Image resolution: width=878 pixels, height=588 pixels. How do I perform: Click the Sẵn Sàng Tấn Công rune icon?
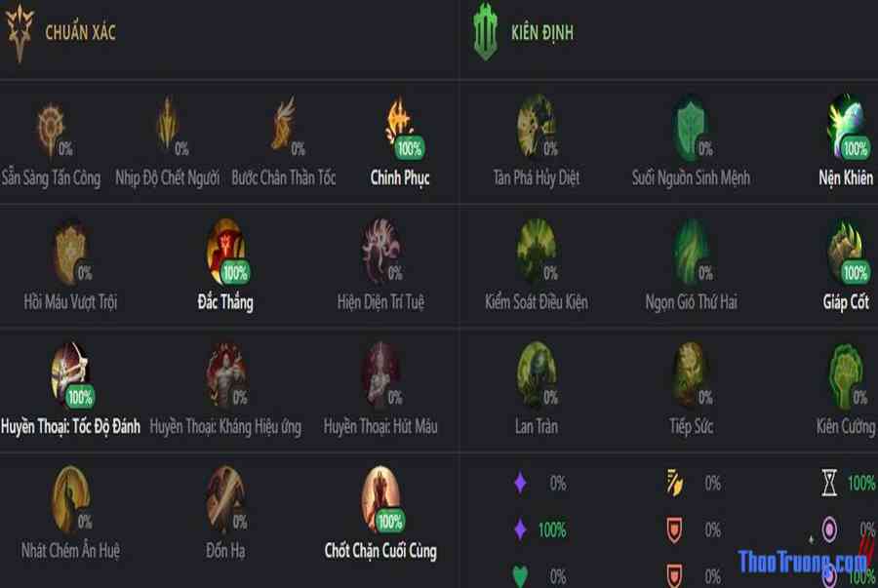tap(51, 130)
